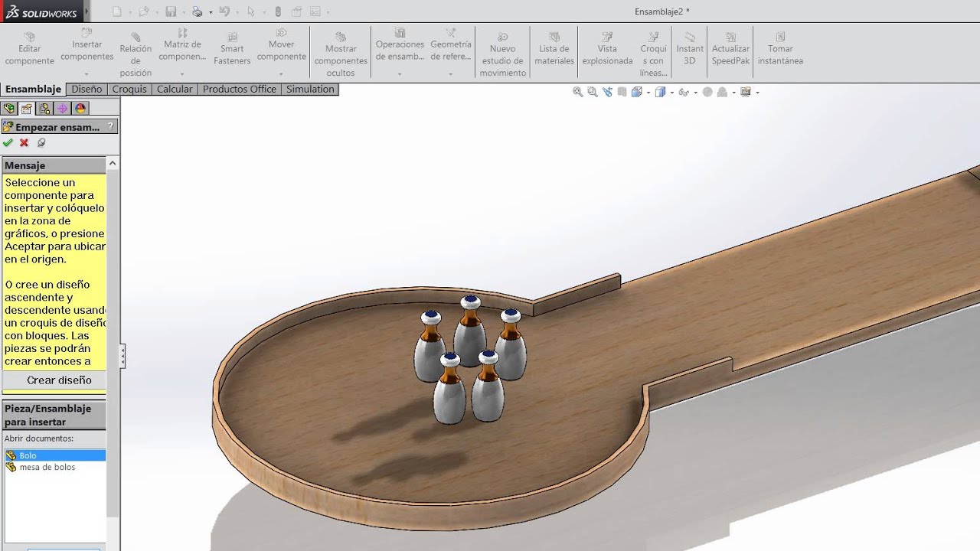
Task: Click the Rebuild traffic-light icon
Action: click(x=278, y=11)
